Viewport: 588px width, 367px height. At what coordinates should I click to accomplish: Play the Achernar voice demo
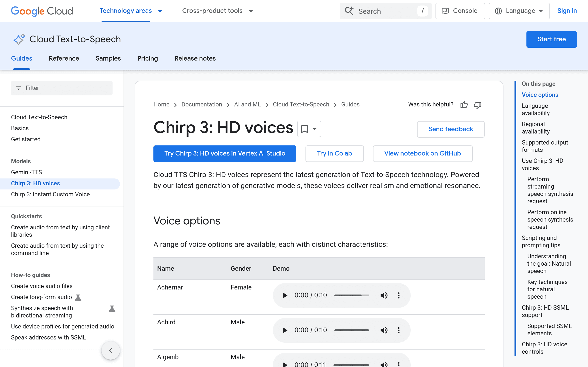(x=285, y=295)
